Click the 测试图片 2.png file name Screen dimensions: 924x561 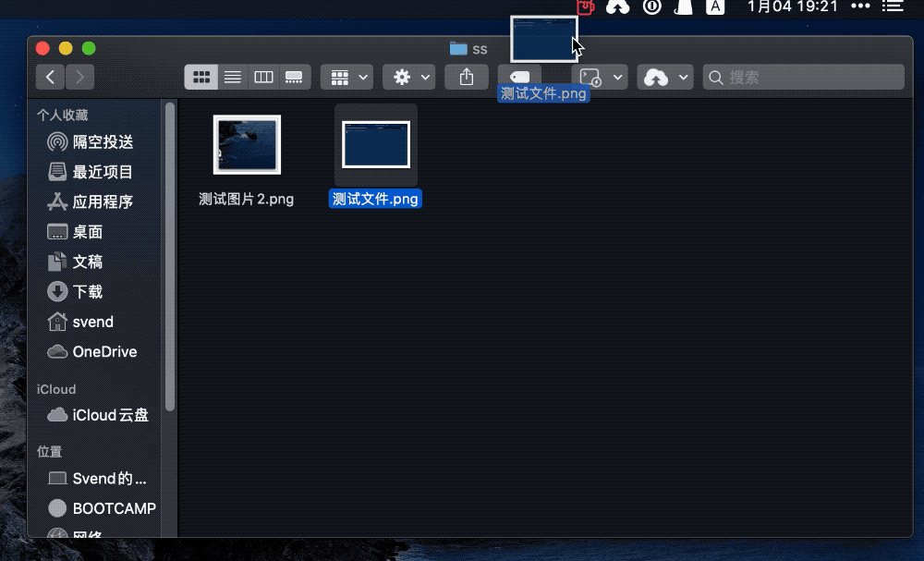click(x=247, y=200)
